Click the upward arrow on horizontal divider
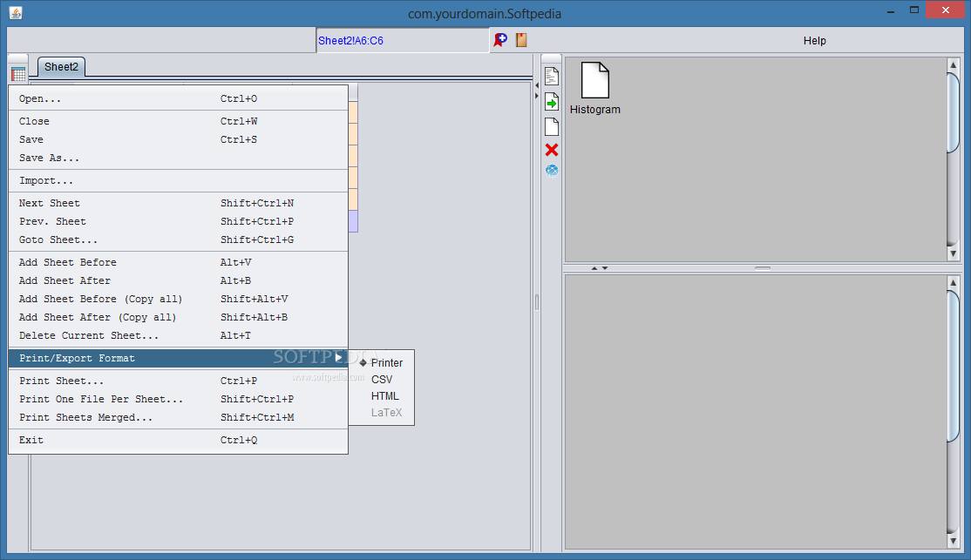 click(594, 268)
